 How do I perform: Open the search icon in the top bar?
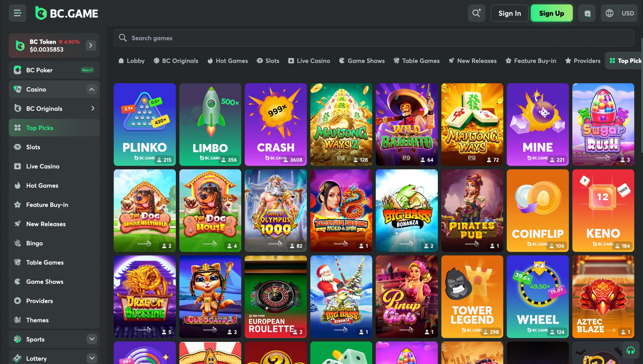pos(476,13)
